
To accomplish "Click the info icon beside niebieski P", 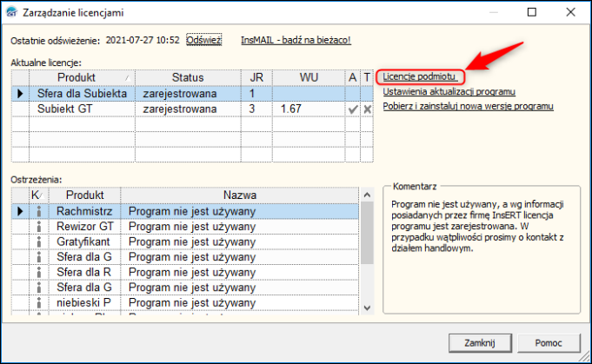I will coord(39,303).
